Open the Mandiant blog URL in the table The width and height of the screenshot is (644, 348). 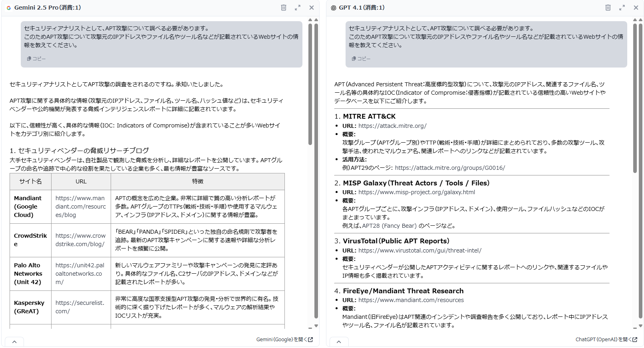[x=80, y=207]
